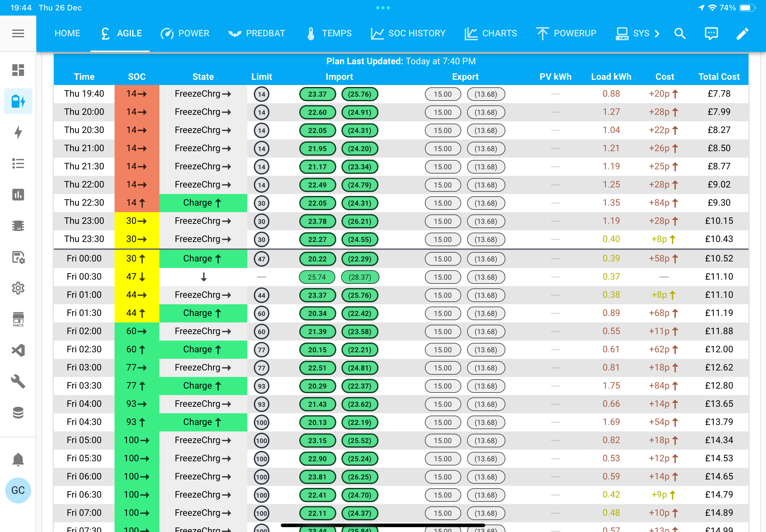Viewport: 766px width, 532px height.
Task: Open the hamburger sidebar menu
Action: [x=18, y=33]
